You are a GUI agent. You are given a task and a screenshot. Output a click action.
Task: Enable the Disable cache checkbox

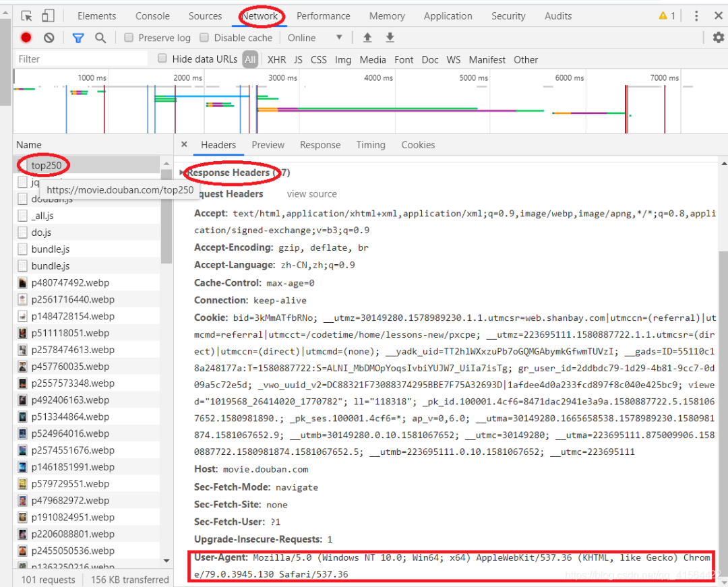204,38
